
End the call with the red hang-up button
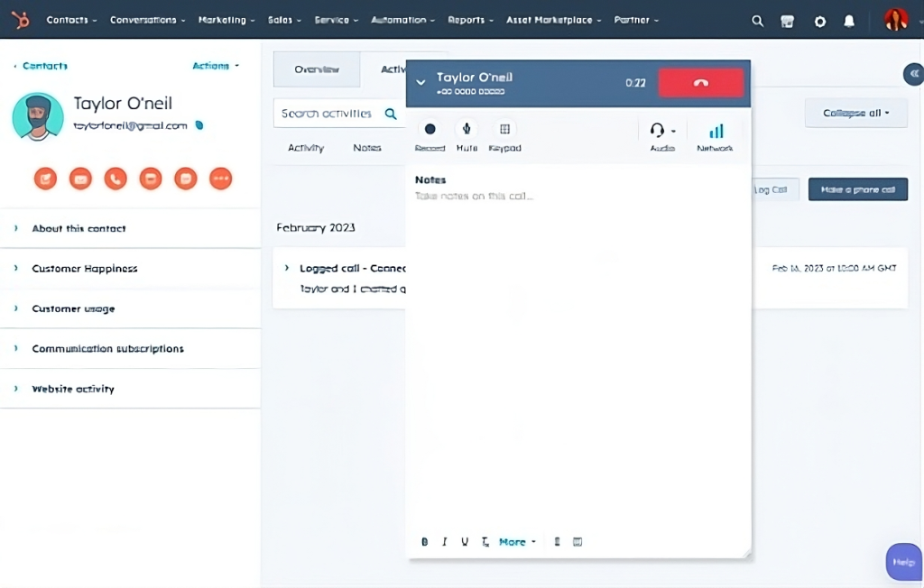tap(701, 83)
